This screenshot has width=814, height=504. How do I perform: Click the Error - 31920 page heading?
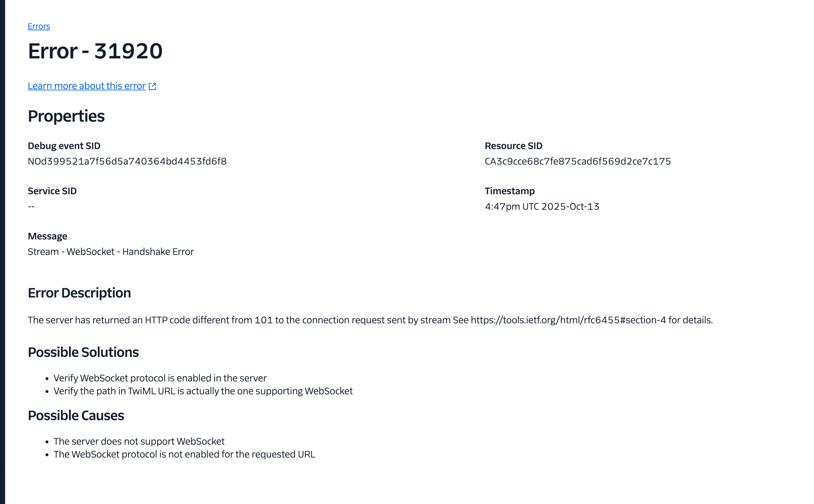point(95,51)
